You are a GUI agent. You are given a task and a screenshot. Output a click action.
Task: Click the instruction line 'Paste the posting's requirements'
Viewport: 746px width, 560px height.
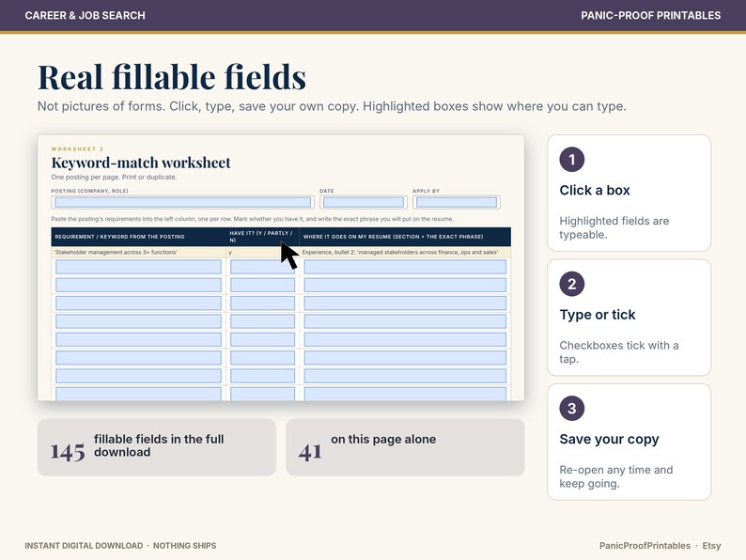coord(252,219)
